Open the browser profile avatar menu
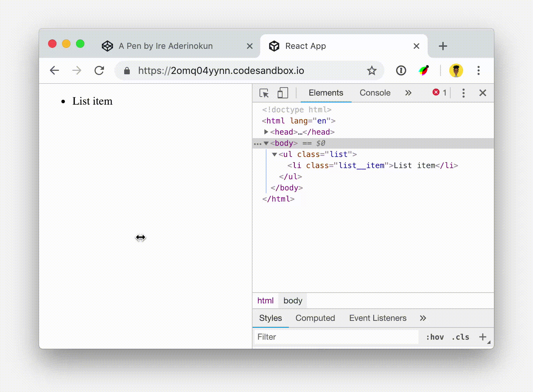This screenshot has width=533, height=392. 456,70
